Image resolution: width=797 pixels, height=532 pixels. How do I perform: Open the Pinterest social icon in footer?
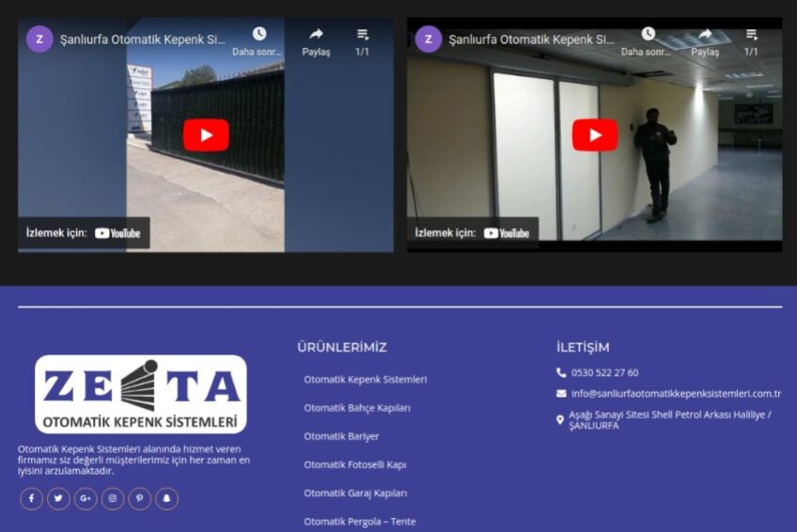click(140, 498)
